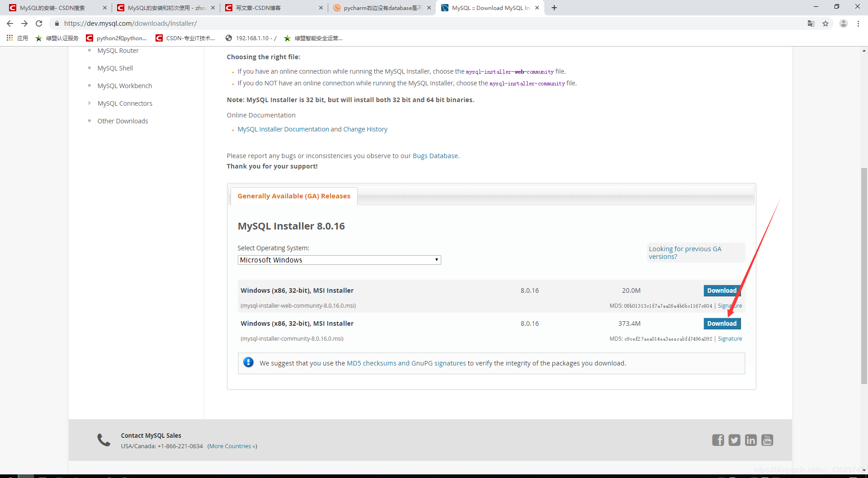Open MySQL's Twitter icon in footer
Image resolution: width=868 pixels, height=478 pixels.
(734, 440)
